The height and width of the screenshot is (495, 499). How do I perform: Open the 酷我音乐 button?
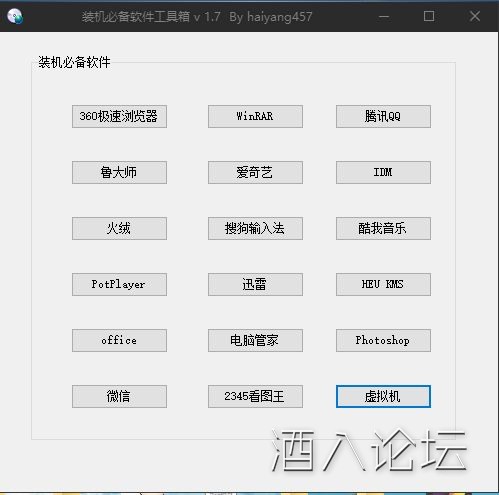pos(383,228)
